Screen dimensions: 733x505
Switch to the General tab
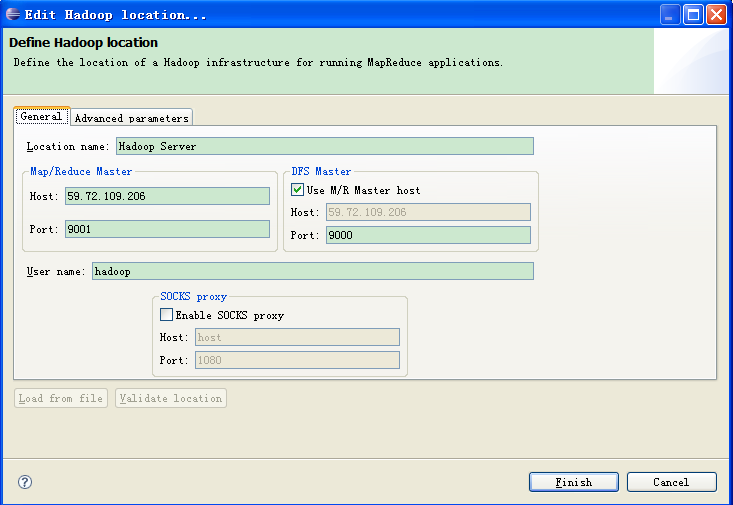42,116
